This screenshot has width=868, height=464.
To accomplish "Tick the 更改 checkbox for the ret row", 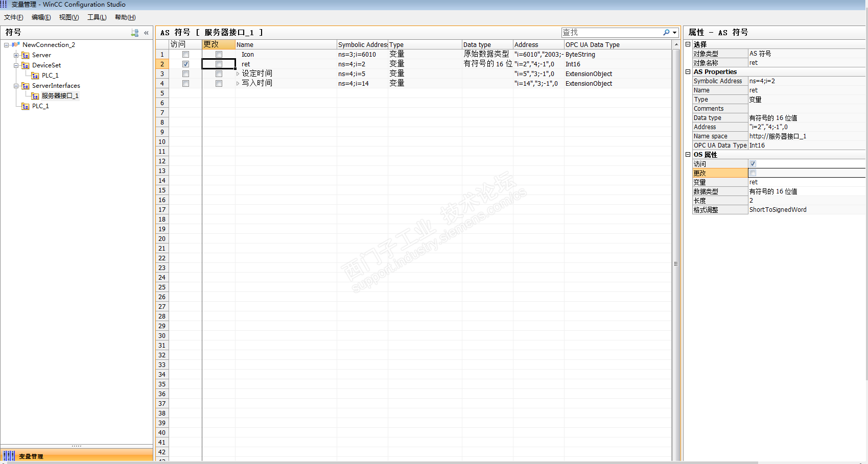I will [x=219, y=64].
